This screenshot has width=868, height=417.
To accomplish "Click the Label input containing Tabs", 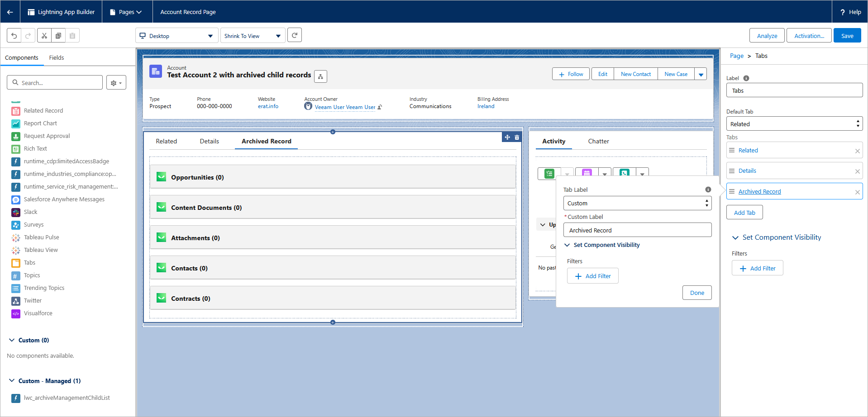I will tap(794, 90).
